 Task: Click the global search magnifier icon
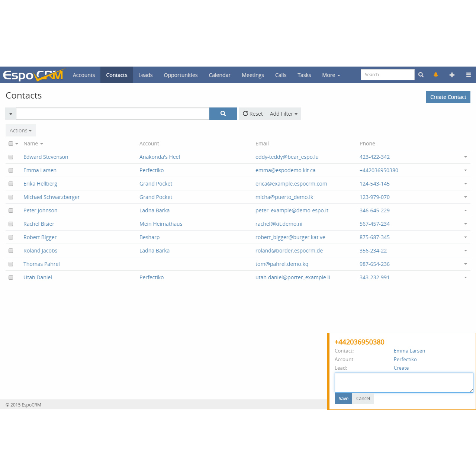[421, 75]
